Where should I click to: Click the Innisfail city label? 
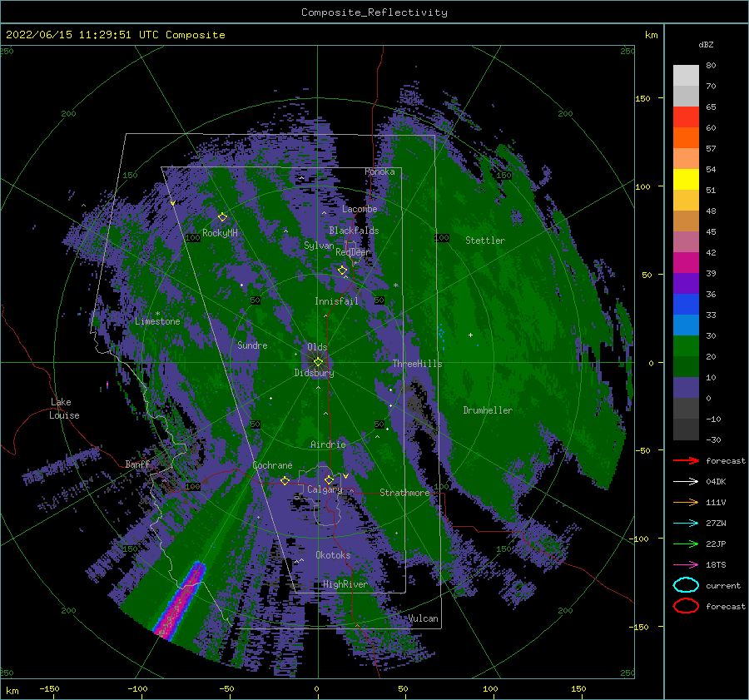(x=336, y=301)
